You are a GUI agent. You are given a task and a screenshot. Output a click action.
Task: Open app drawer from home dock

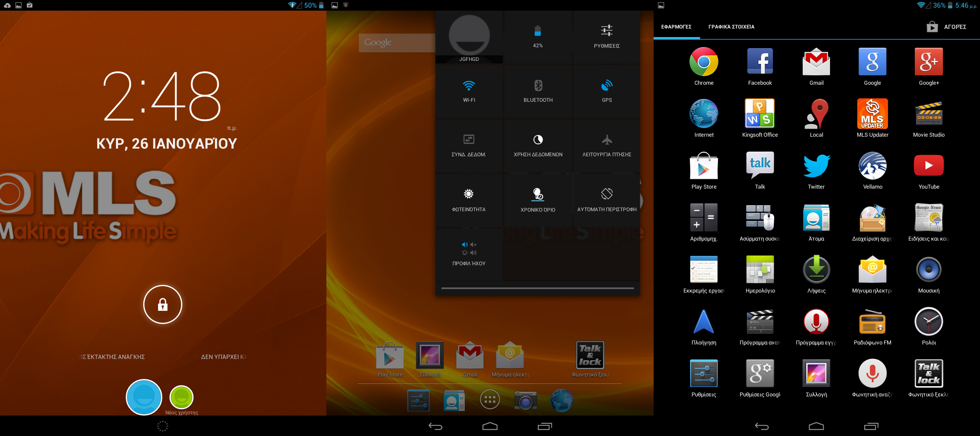490,399
